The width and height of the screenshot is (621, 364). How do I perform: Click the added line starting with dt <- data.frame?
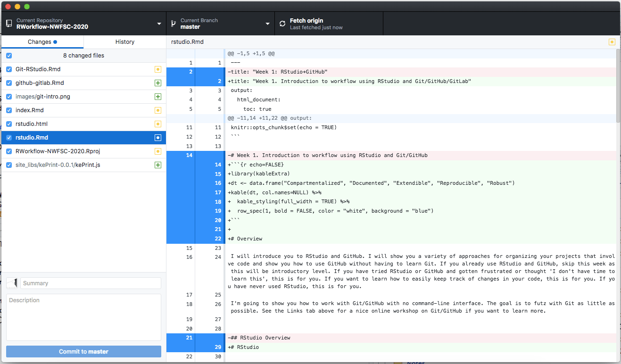(x=371, y=183)
